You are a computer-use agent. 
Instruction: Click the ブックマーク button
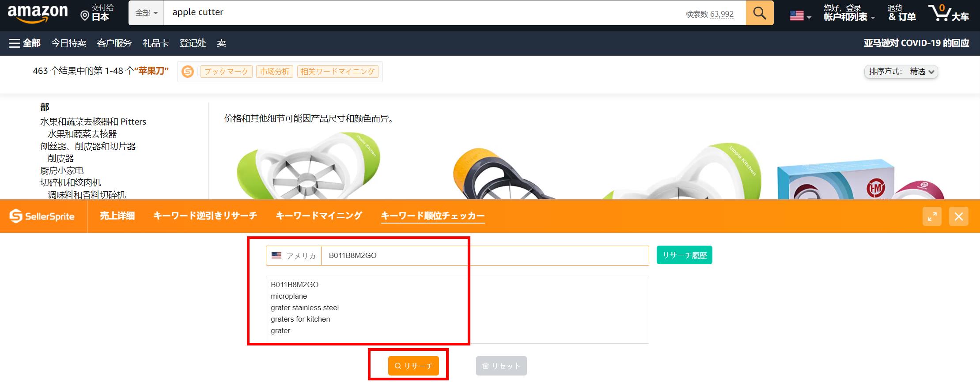pos(227,72)
